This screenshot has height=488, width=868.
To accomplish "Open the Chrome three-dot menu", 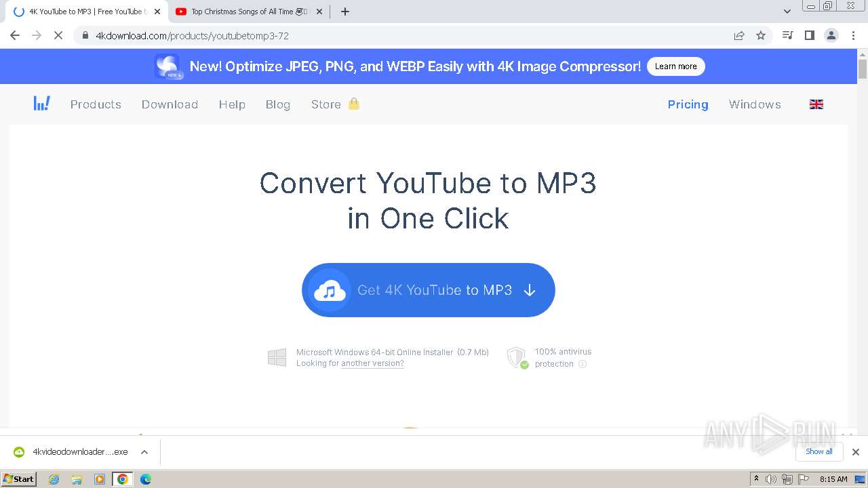I will tap(853, 35).
